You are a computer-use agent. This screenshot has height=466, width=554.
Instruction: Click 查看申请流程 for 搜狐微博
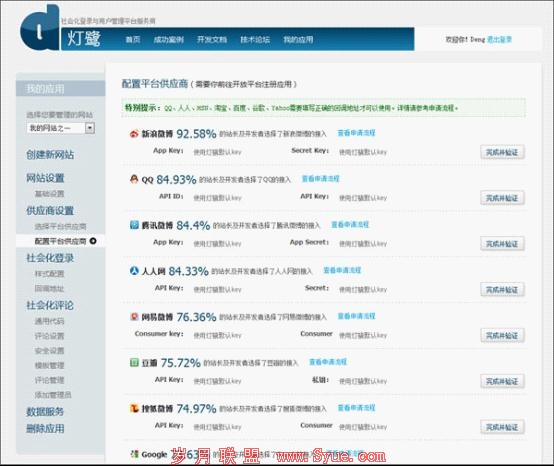(356, 408)
